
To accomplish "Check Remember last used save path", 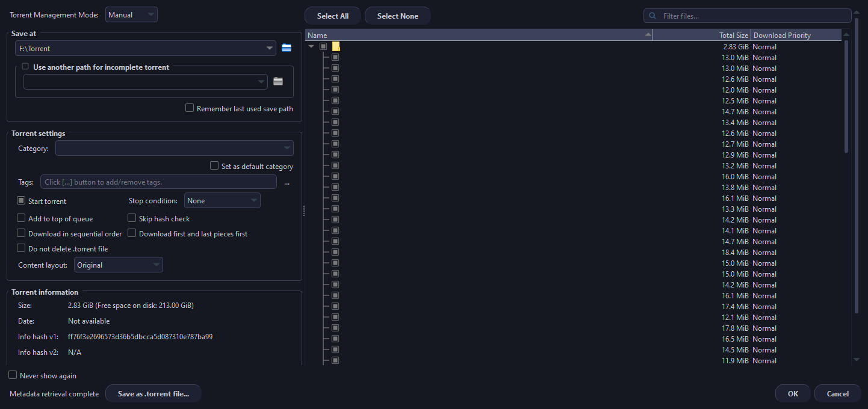I will [x=190, y=108].
